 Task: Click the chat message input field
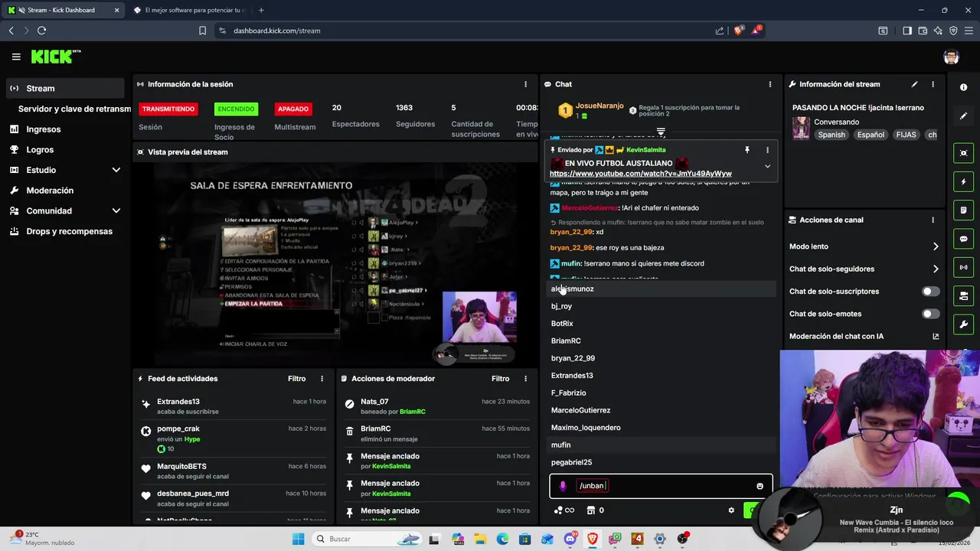click(x=661, y=486)
